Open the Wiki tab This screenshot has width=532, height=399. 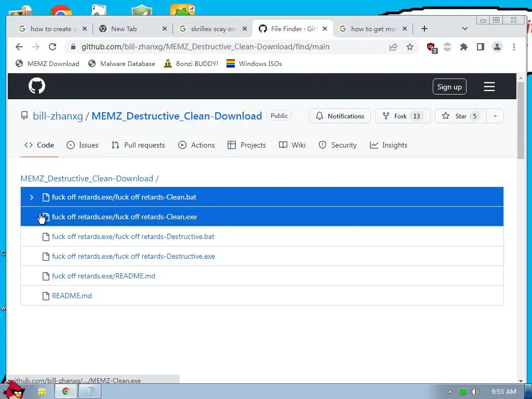[292, 145]
